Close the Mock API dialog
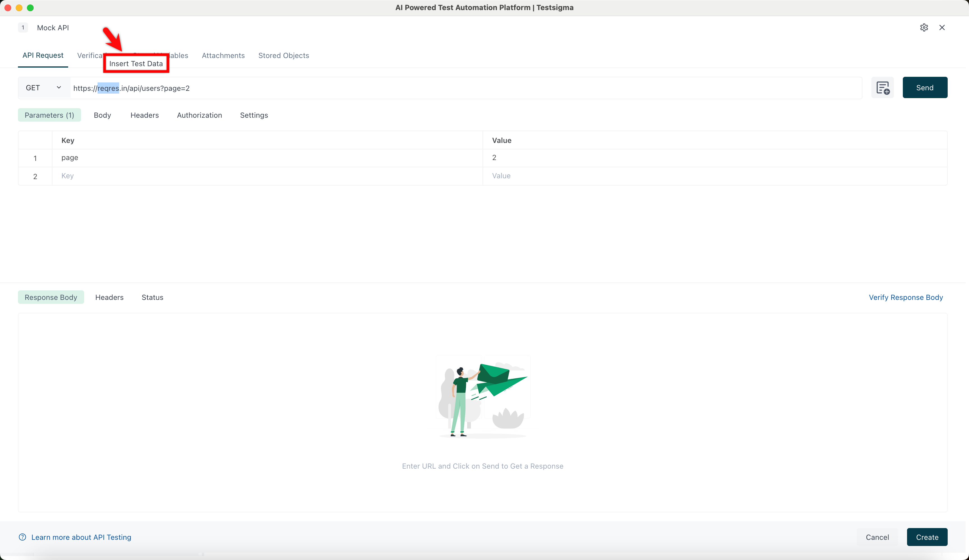Screen dimensions: 969x560 (x=942, y=27)
